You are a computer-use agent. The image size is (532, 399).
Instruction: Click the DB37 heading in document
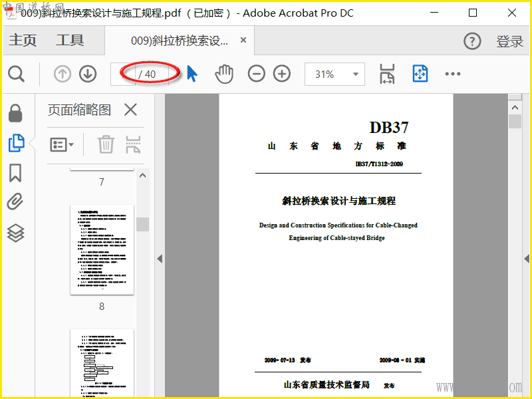pyautogui.click(x=389, y=128)
